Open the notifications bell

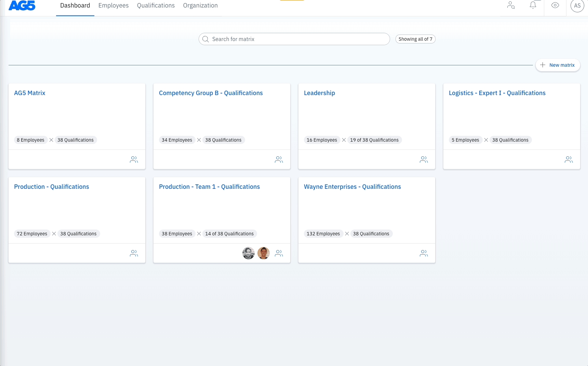pyautogui.click(x=533, y=5)
